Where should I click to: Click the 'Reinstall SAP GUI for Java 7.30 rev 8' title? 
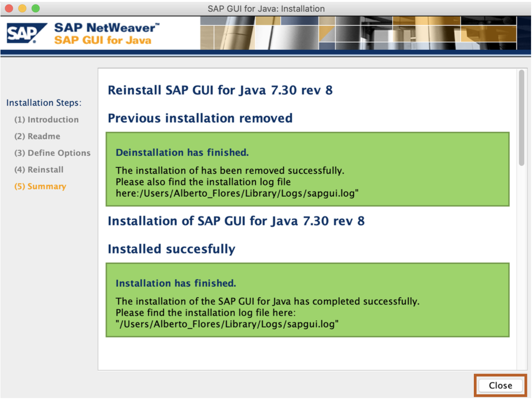click(x=220, y=90)
